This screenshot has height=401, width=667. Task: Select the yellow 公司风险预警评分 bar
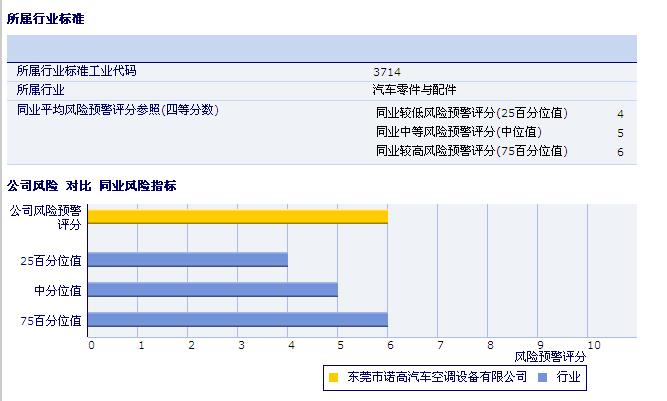pos(238,217)
